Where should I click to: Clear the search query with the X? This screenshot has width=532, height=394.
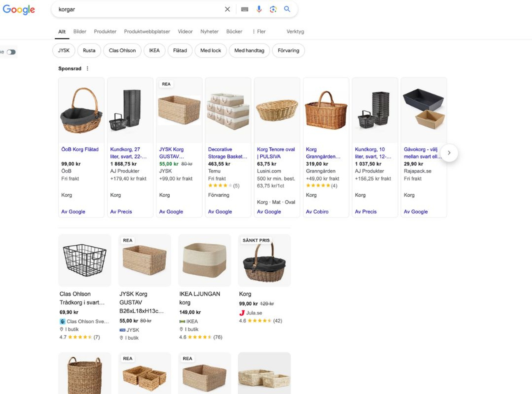[x=227, y=9]
